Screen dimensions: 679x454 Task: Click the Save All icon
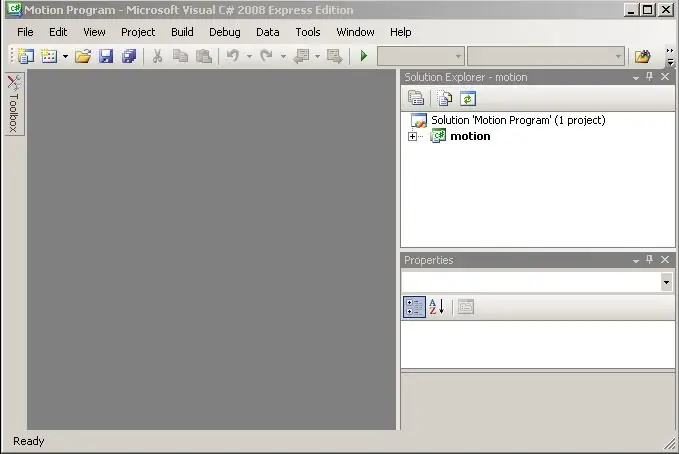129,56
